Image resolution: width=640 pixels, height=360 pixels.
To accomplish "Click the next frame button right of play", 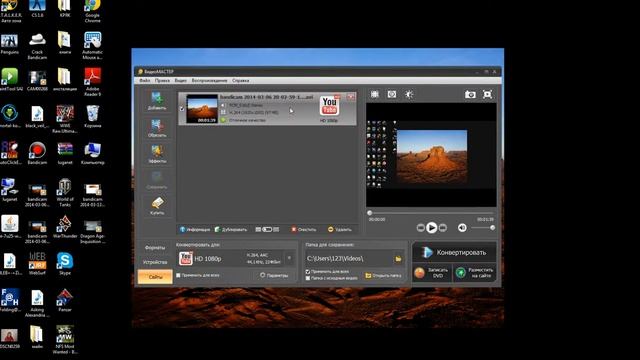I will tap(442, 228).
